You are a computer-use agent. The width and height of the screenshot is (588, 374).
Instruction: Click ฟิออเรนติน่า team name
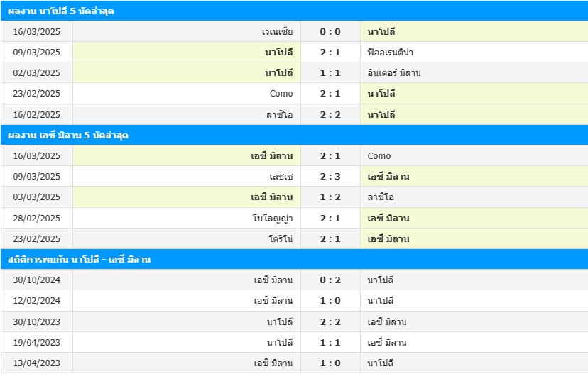click(390, 52)
